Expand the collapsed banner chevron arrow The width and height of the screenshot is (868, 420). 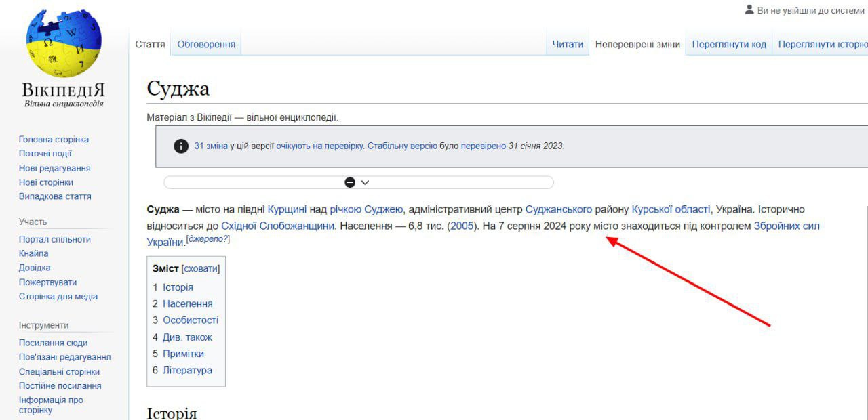click(365, 182)
